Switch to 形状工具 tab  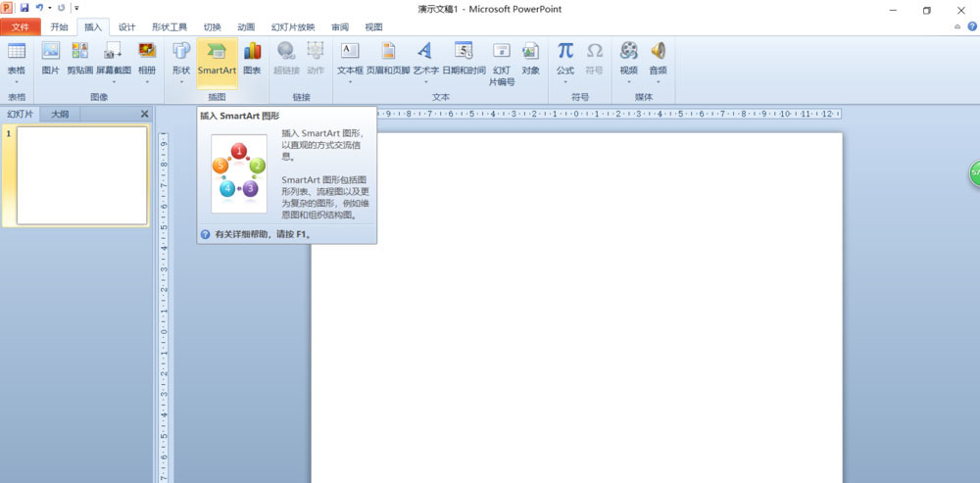[x=170, y=26]
